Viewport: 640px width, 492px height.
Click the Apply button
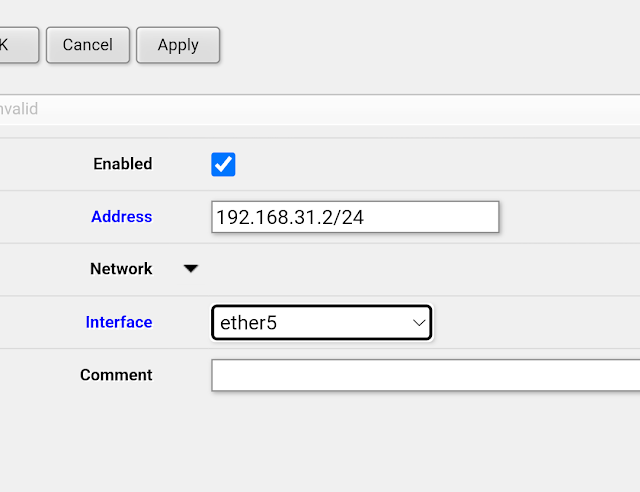(178, 45)
